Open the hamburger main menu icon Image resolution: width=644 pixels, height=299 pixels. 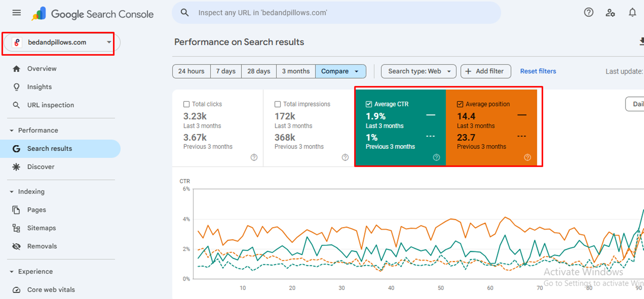[16, 13]
